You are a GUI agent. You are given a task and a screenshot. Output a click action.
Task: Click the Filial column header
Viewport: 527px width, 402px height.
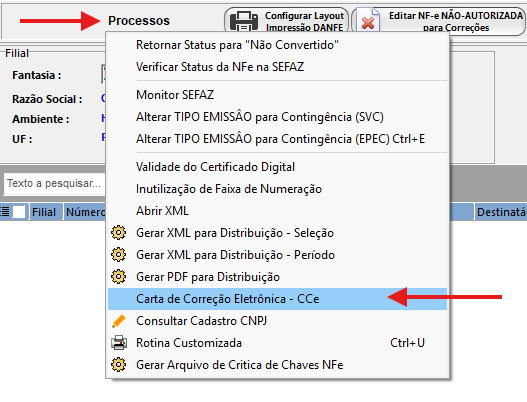click(44, 212)
